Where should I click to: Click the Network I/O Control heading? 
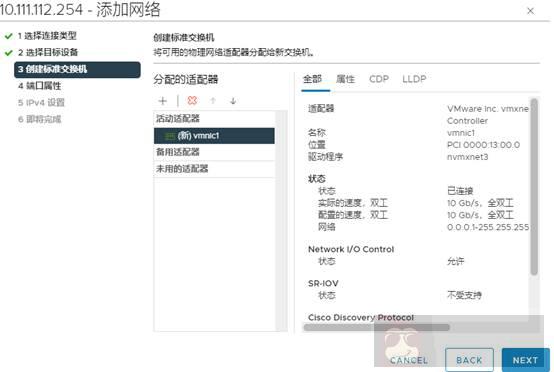point(351,249)
